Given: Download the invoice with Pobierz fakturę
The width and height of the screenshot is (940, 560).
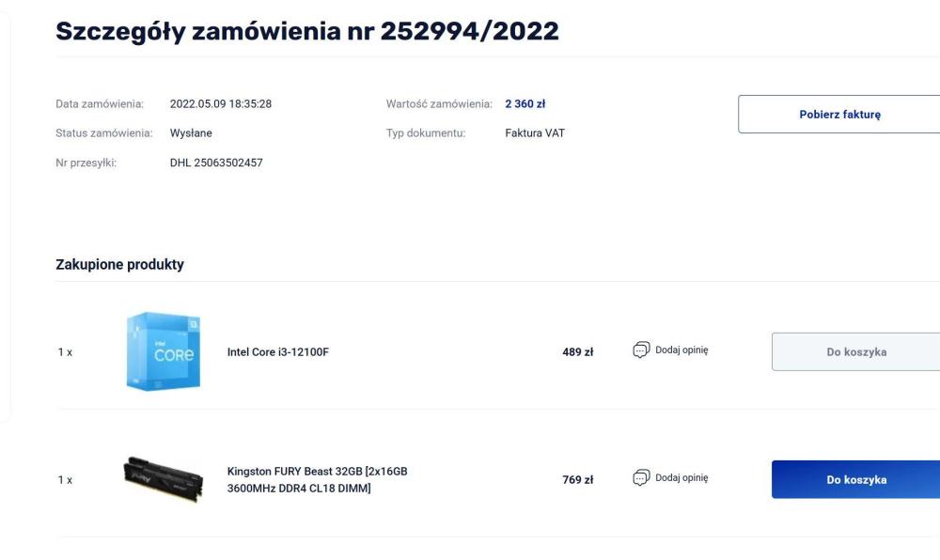Looking at the screenshot, I should click(839, 115).
